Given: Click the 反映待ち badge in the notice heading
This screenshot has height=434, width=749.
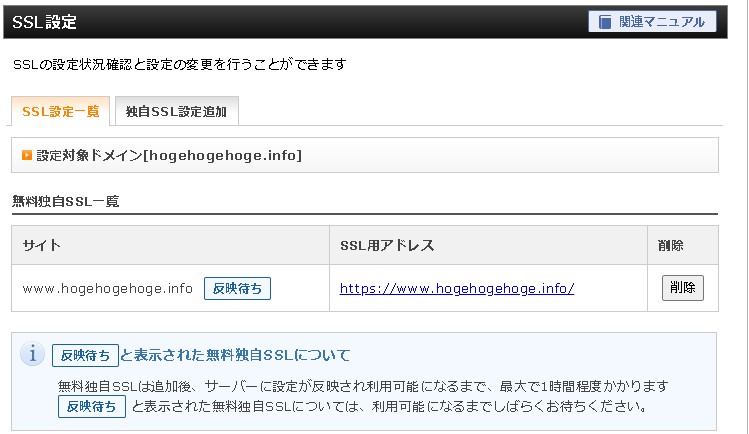Looking at the screenshot, I should tap(85, 355).
